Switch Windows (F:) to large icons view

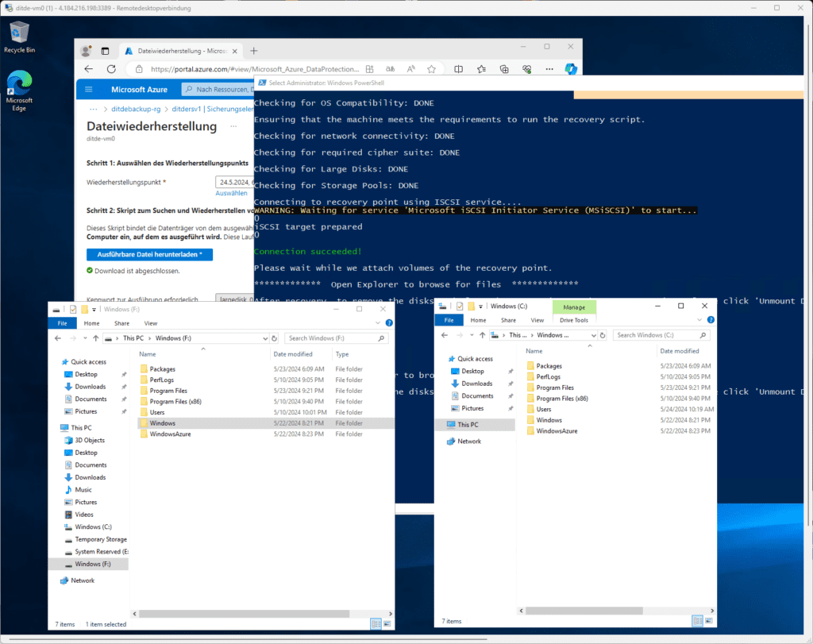387,624
